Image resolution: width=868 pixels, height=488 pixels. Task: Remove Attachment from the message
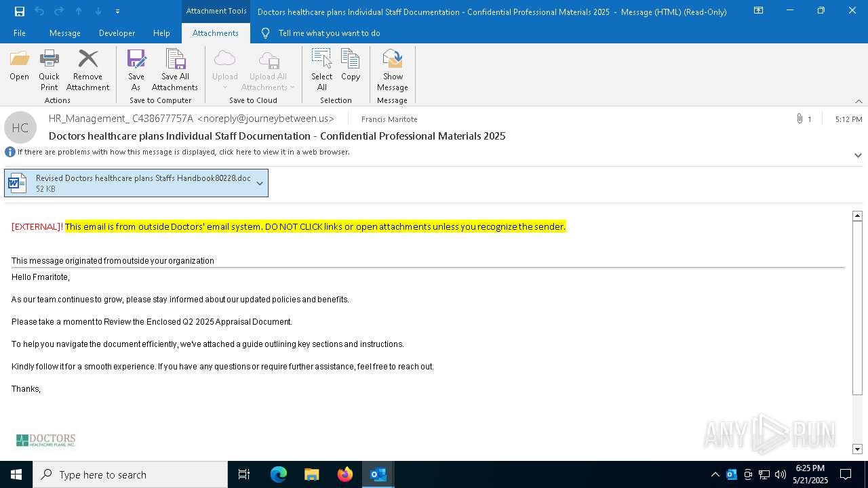pos(87,70)
